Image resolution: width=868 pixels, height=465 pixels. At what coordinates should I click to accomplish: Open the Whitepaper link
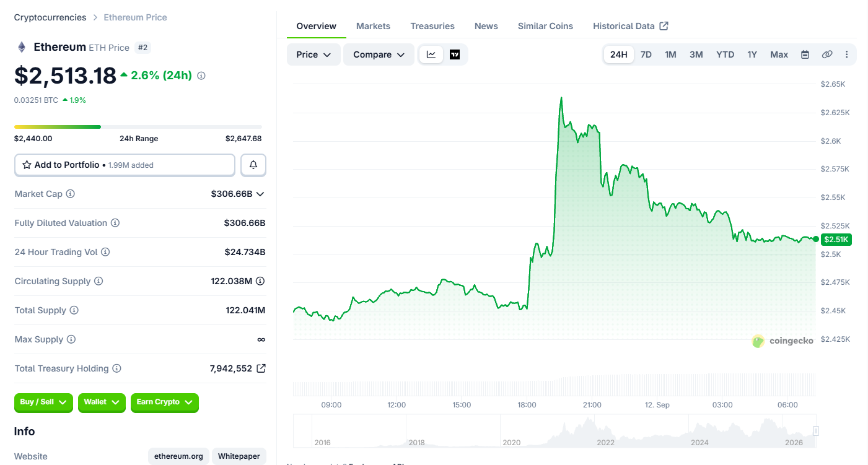[x=239, y=456]
